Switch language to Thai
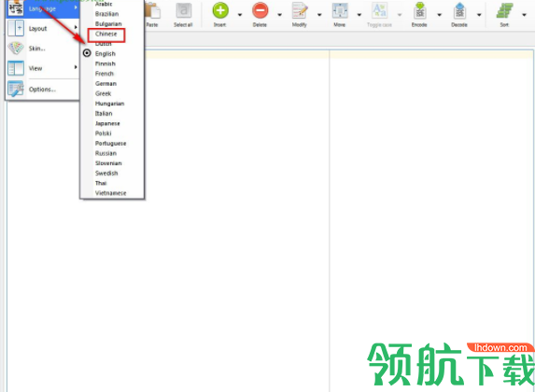Viewport: 535px width, 392px height. coord(101,183)
